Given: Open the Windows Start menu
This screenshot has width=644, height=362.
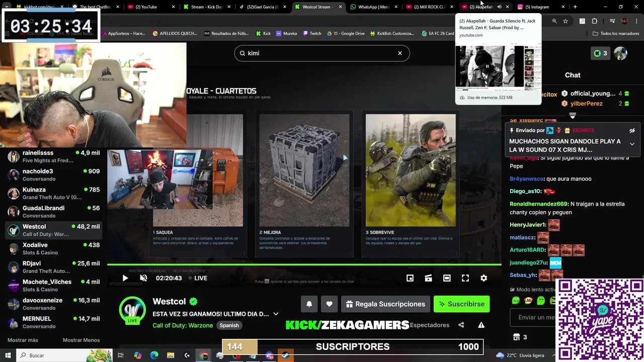Looking at the screenshot, I should (x=8, y=355).
